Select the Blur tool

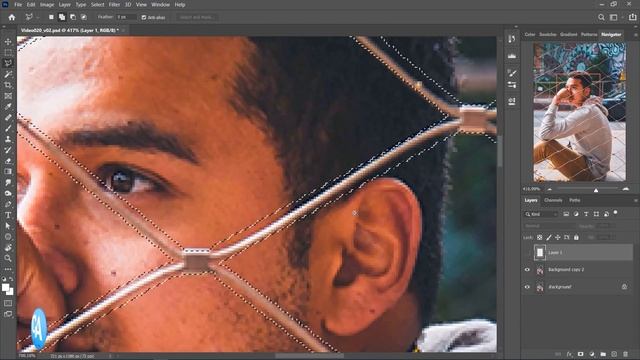click(x=8, y=182)
